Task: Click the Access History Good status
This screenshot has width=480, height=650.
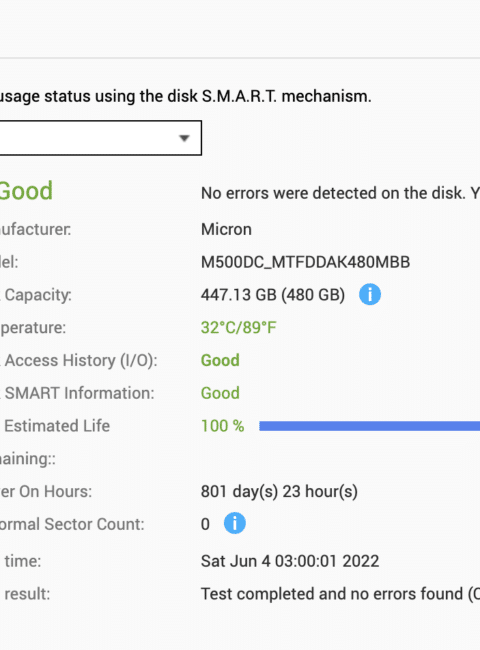Action: click(x=220, y=360)
